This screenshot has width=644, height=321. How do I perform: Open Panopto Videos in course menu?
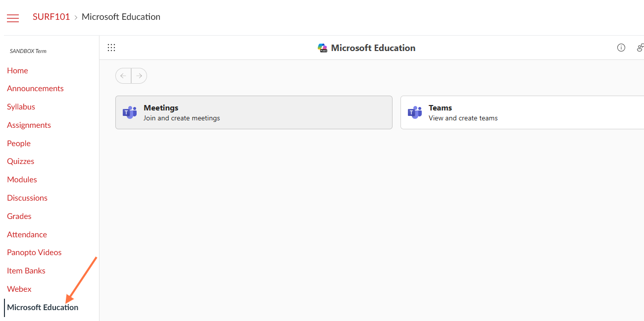coord(34,252)
